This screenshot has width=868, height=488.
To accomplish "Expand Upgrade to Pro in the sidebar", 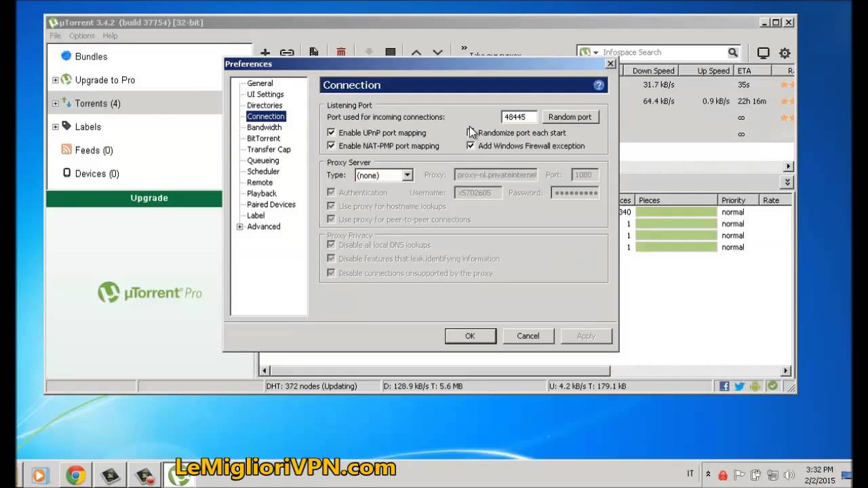I will pyautogui.click(x=56, y=80).
